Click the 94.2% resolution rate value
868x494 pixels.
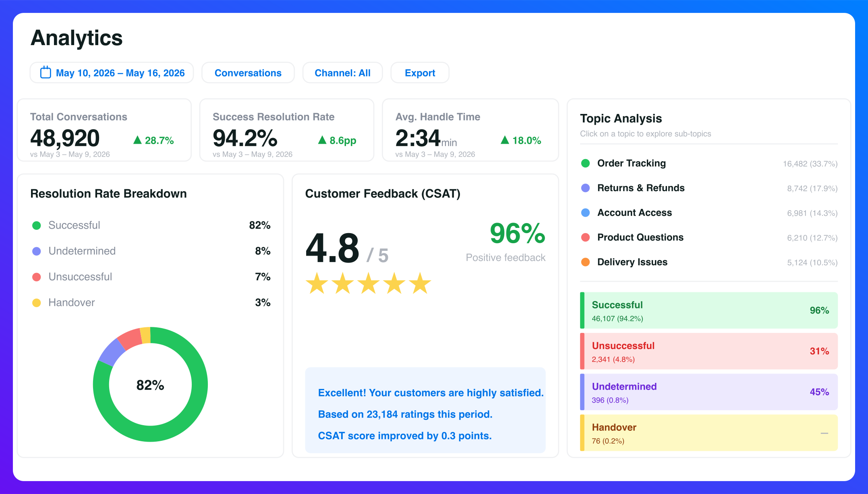point(245,138)
